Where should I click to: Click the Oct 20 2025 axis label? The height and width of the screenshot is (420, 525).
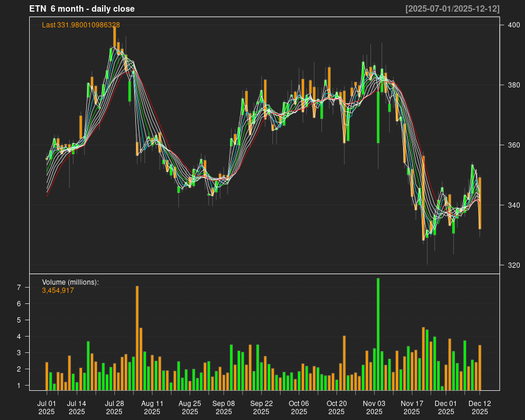tap(337, 407)
